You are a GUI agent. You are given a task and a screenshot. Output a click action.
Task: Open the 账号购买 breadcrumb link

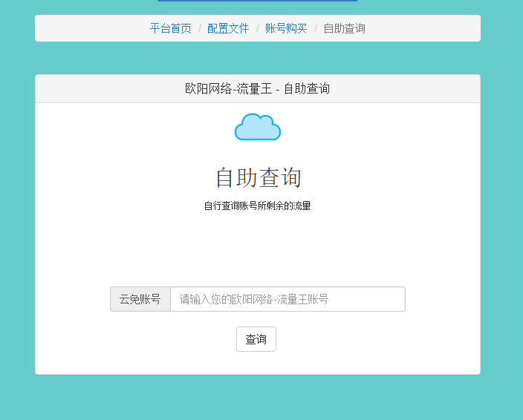(286, 28)
